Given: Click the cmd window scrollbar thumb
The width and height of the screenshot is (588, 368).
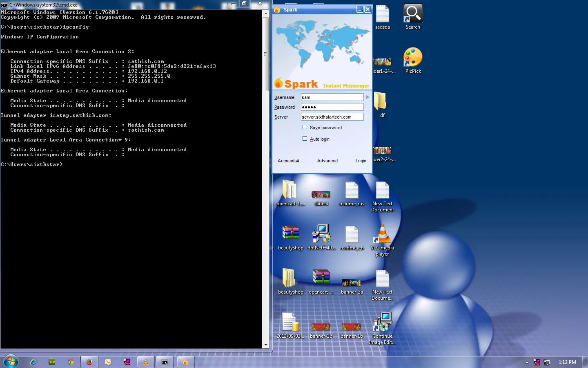Looking at the screenshot, I should (x=265, y=54).
